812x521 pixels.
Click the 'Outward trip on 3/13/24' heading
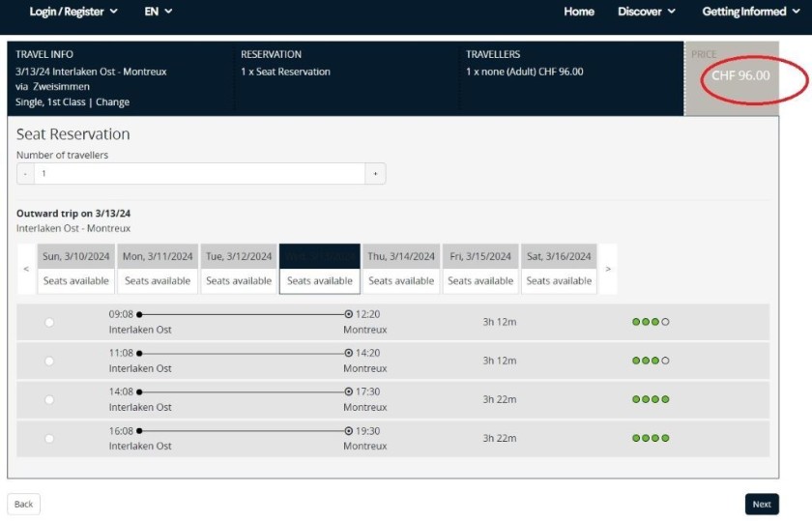[73, 214]
